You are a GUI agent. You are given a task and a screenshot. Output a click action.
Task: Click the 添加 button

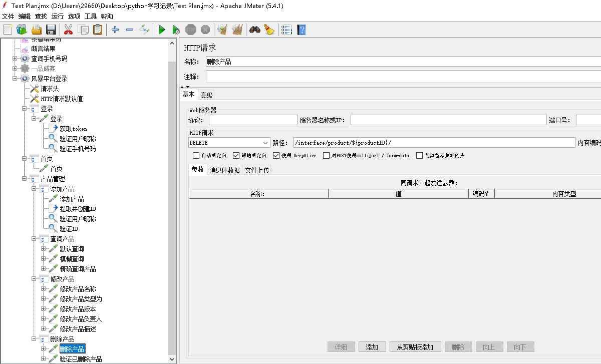(372, 347)
